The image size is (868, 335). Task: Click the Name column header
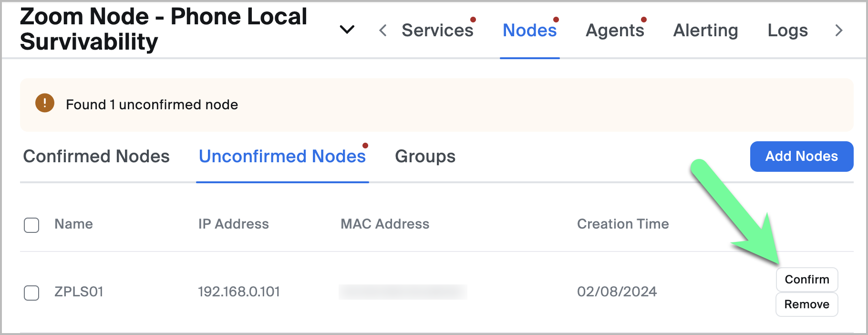point(73,224)
